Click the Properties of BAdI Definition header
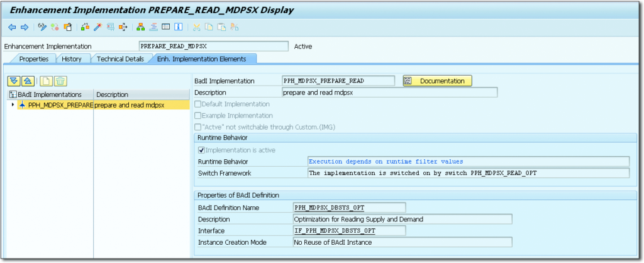Image resolution: width=644 pixels, height=263 pixels. (x=238, y=195)
